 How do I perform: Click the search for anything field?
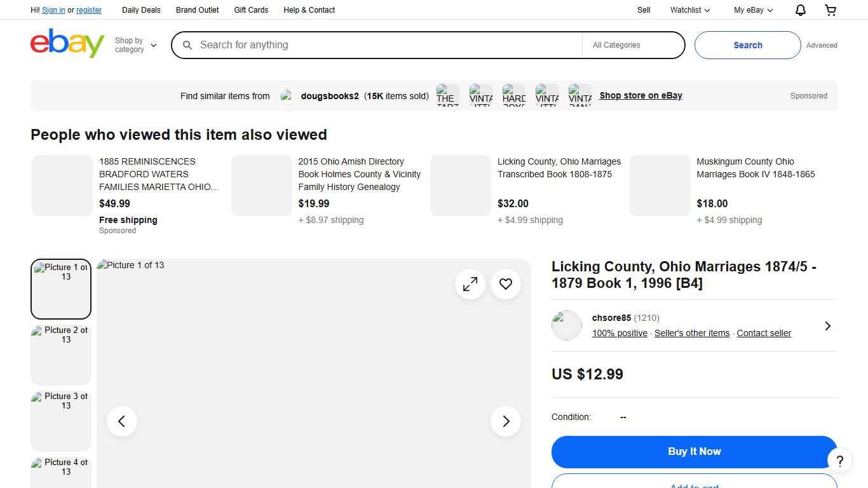pos(381,45)
